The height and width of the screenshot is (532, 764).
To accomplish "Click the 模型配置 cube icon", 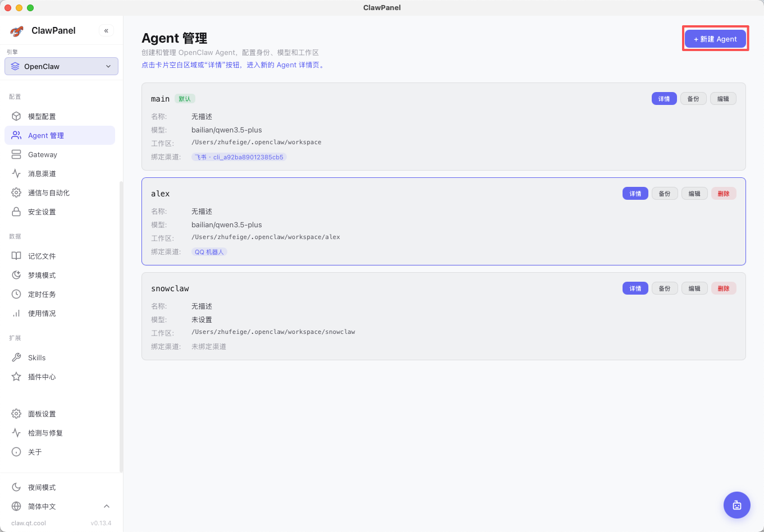I will point(16,116).
